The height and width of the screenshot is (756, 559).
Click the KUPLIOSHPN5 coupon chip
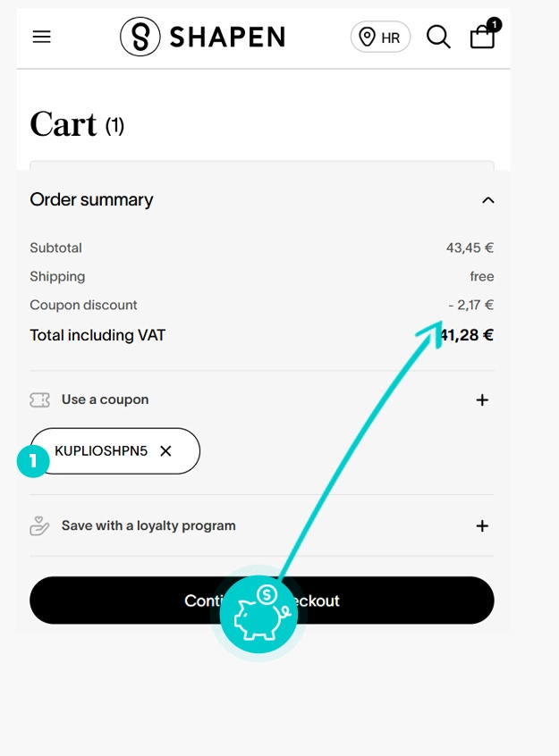coord(114,450)
